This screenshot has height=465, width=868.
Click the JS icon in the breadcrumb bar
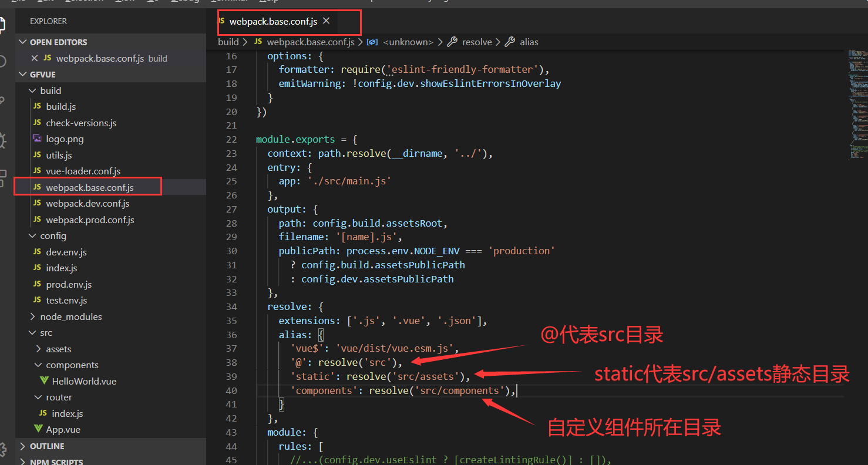[x=258, y=42]
